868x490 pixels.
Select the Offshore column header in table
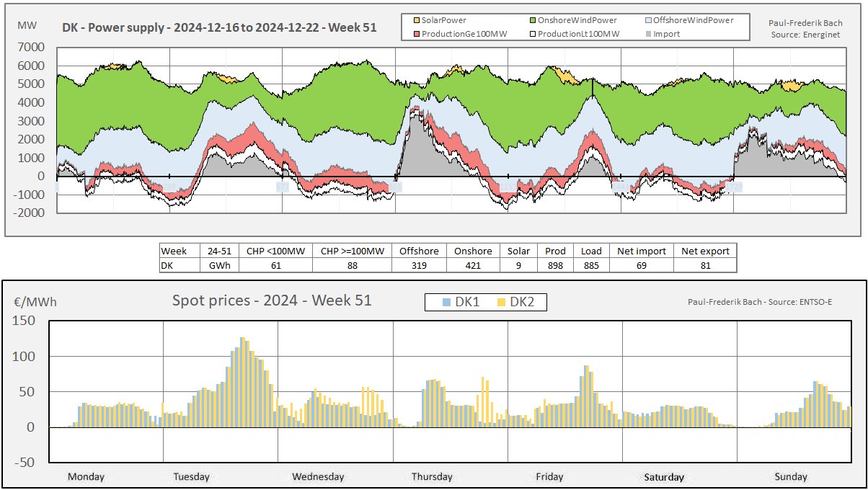(x=418, y=251)
